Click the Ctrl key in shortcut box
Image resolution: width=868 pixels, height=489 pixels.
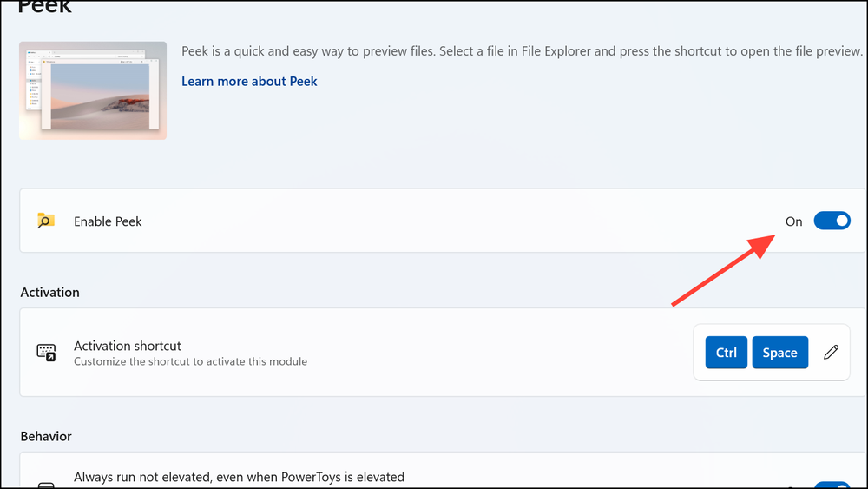point(726,353)
